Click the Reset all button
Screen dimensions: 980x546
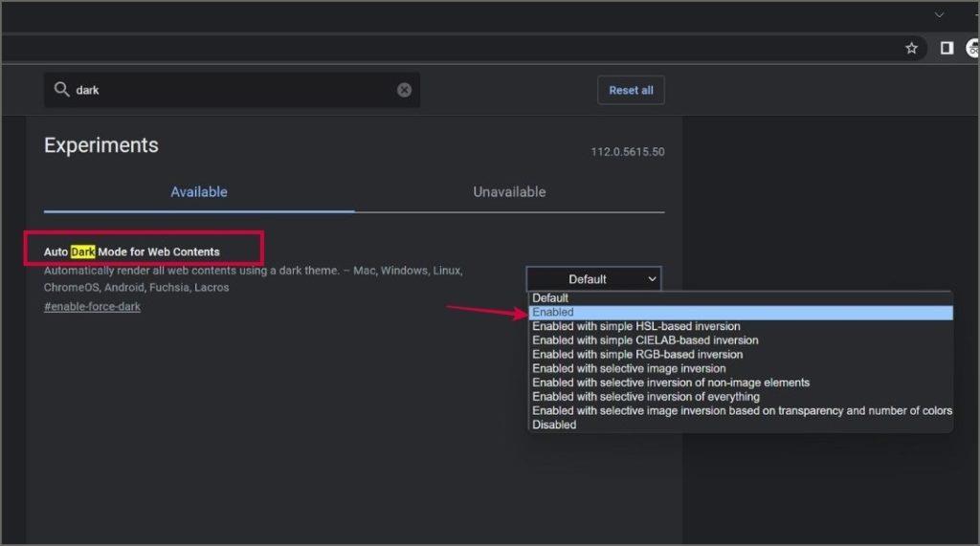tap(631, 90)
